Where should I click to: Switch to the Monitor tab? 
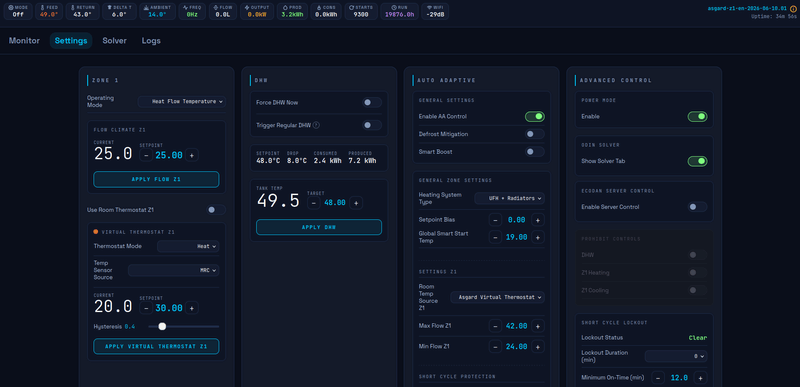(24, 41)
